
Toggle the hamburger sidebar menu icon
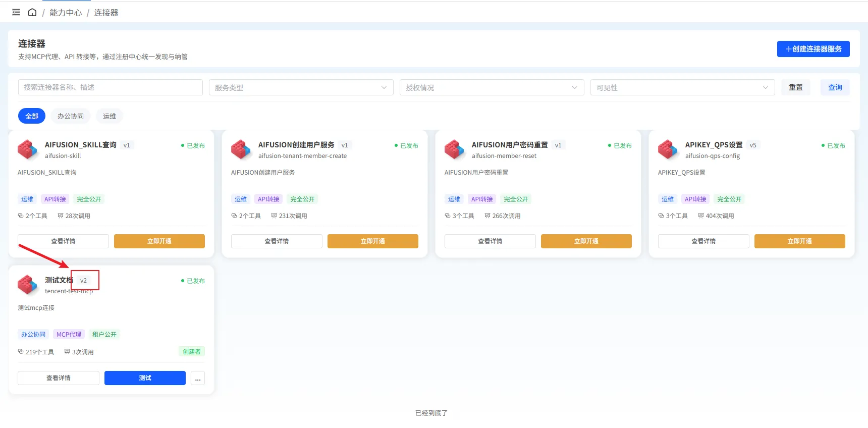point(16,12)
